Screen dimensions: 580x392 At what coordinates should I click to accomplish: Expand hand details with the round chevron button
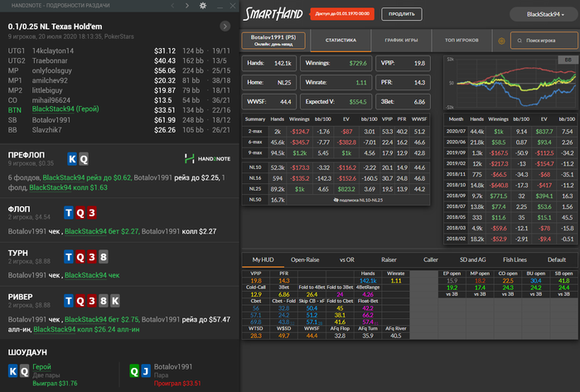(225, 27)
